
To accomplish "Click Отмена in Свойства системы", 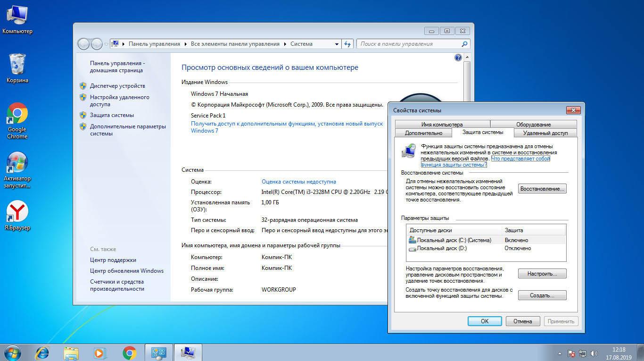I will click(523, 321).
